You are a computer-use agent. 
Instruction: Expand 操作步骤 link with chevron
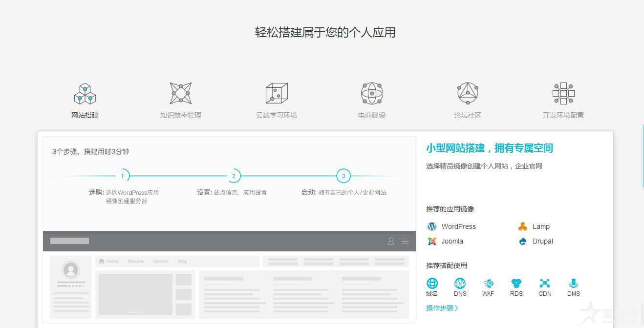442,308
